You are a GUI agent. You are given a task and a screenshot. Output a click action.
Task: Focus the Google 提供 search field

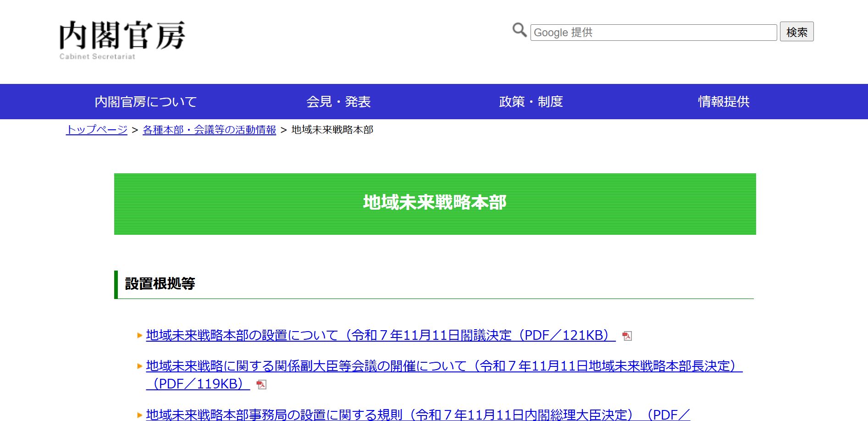[653, 33]
